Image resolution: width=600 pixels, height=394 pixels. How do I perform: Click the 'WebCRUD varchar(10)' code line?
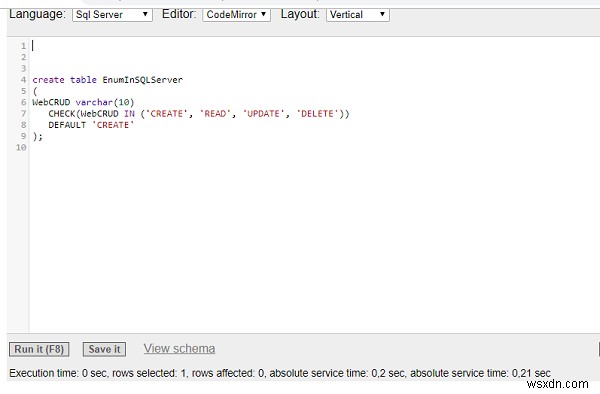(x=83, y=103)
